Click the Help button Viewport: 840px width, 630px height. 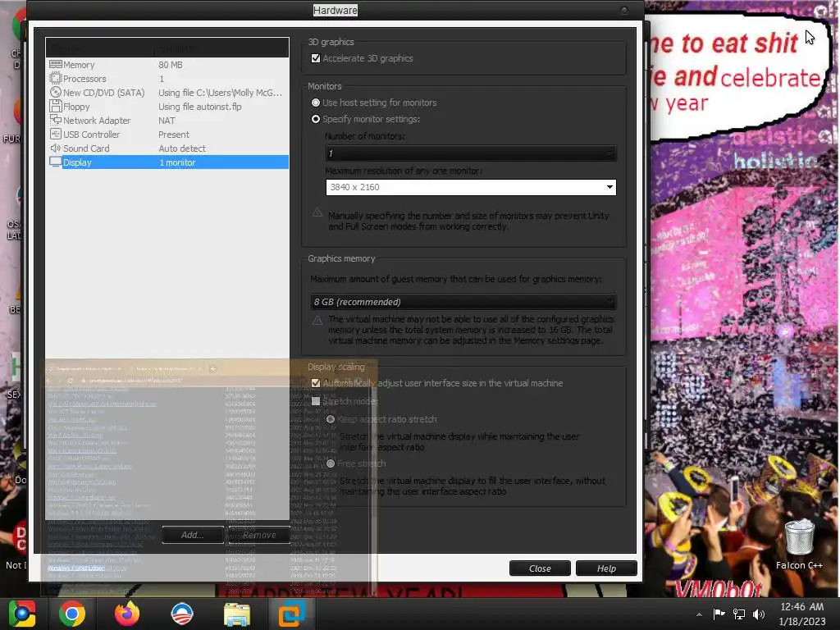[606, 568]
